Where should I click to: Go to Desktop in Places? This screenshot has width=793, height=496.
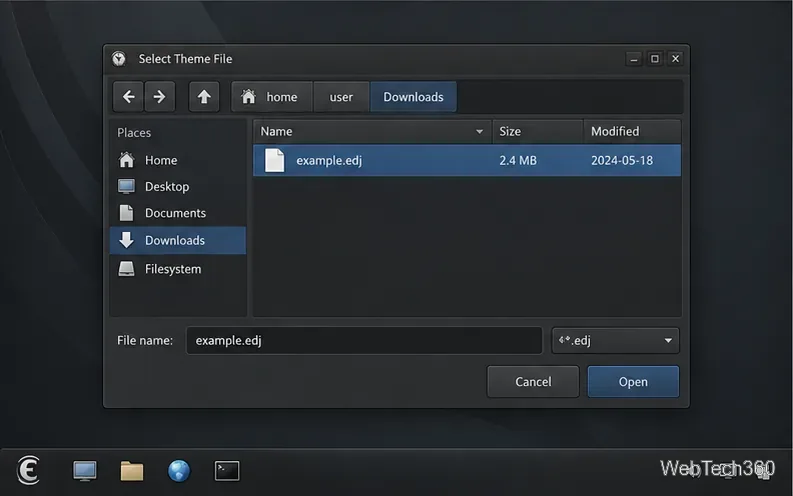178,187
